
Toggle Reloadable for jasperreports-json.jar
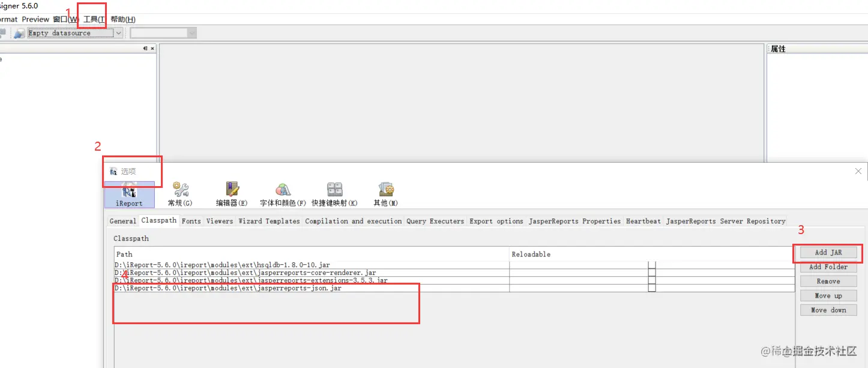pos(652,288)
